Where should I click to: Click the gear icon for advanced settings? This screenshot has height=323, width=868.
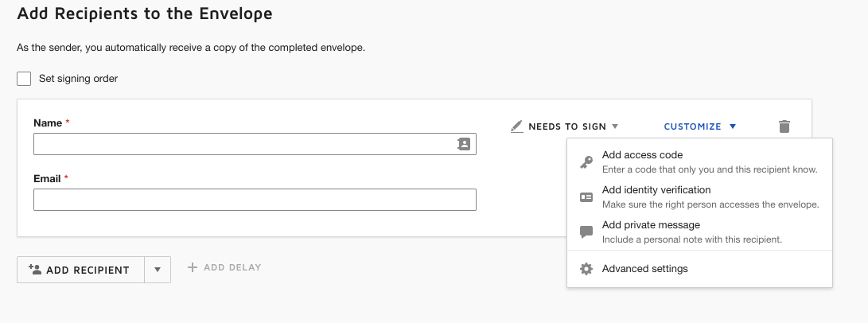(586, 269)
